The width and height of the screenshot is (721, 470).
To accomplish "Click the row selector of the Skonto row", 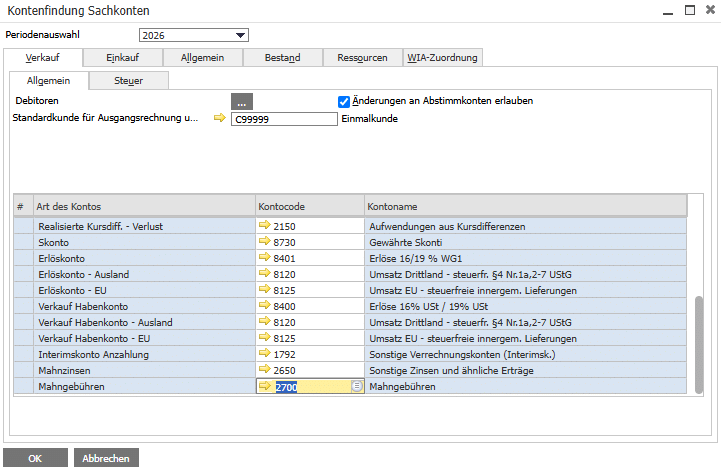I will 23,242.
